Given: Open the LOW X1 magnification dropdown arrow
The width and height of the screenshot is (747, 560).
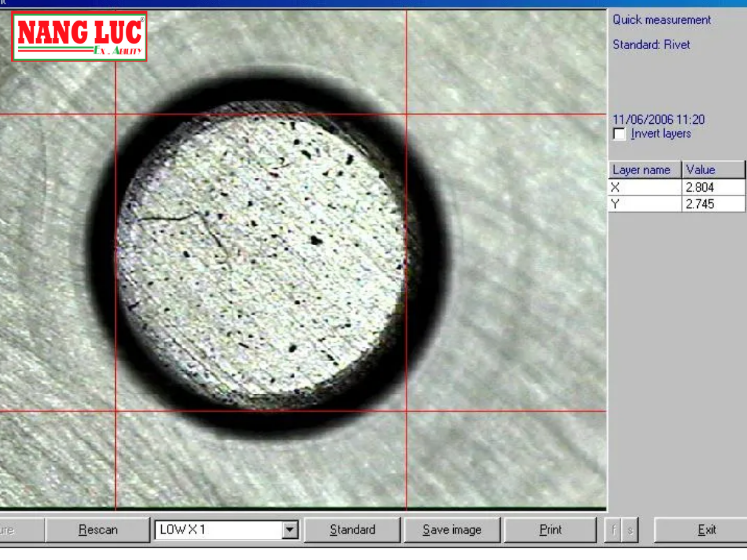Looking at the screenshot, I should click(289, 530).
